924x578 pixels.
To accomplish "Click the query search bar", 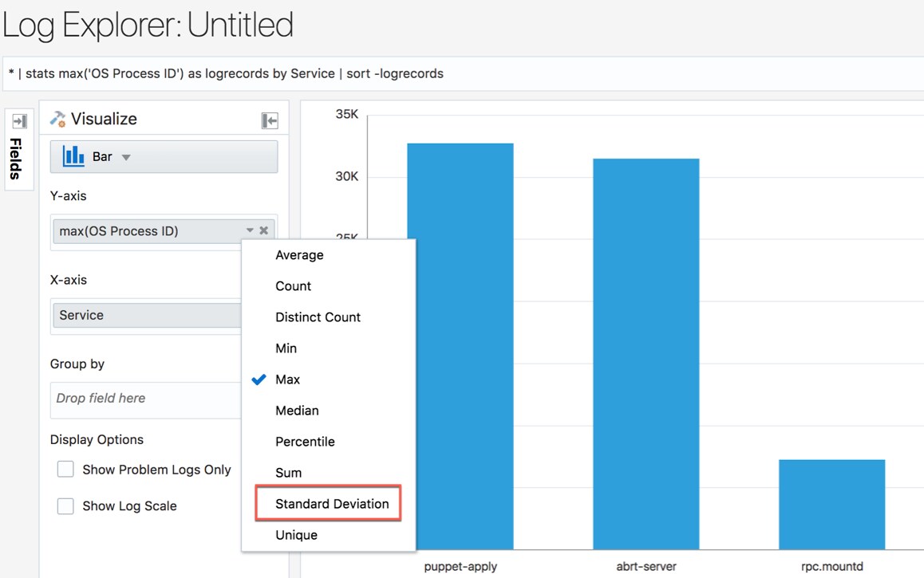I will click(x=463, y=73).
